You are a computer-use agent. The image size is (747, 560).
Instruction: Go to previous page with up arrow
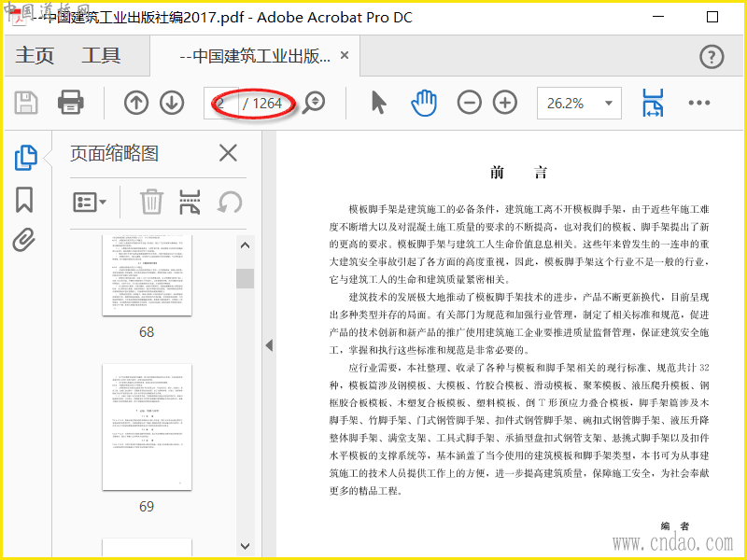coord(136,103)
